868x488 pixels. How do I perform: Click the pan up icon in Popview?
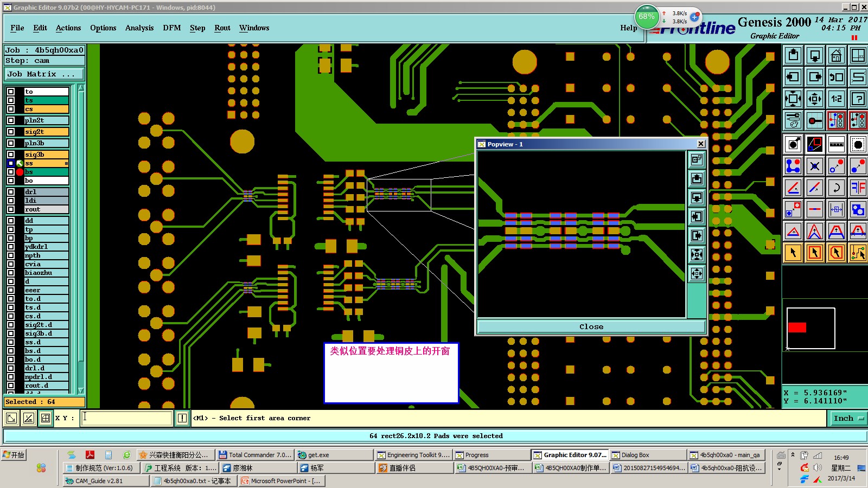[697, 178]
